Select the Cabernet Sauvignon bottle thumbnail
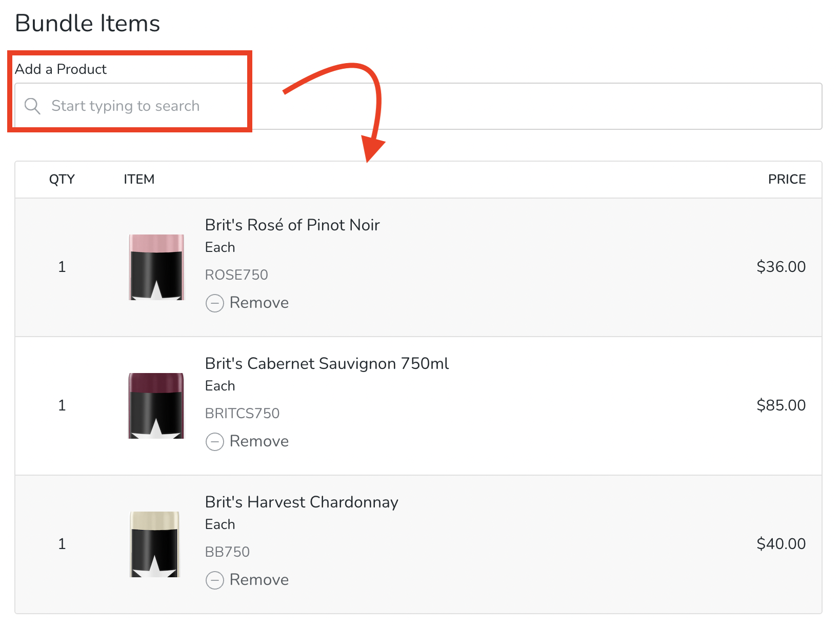840x626 pixels. coord(155,405)
